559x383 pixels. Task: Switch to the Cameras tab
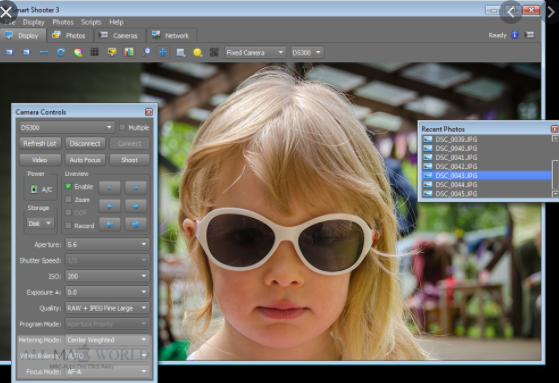(120, 35)
